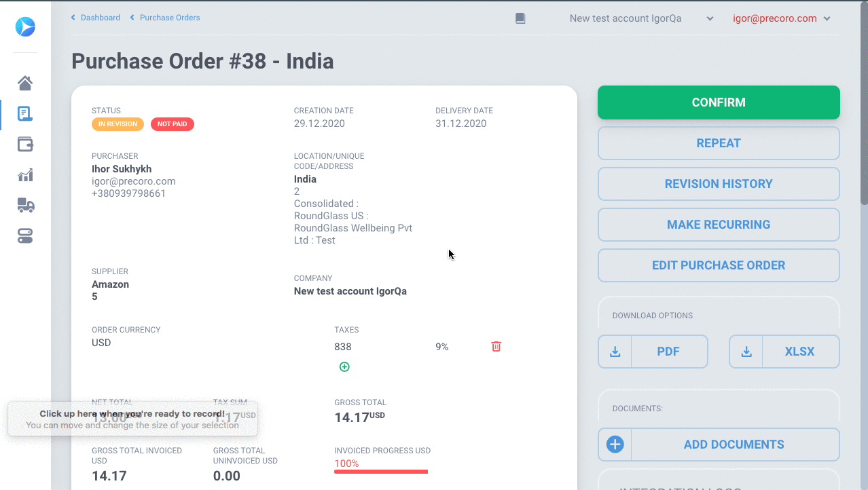Add a tax with the green plus icon
868x490 pixels.
pyautogui.click(x=344, y=366)
